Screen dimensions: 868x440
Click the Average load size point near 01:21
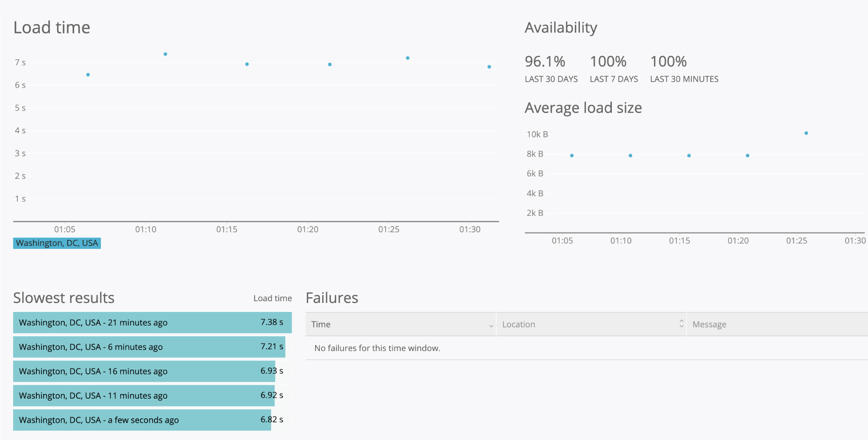(747, 155)
